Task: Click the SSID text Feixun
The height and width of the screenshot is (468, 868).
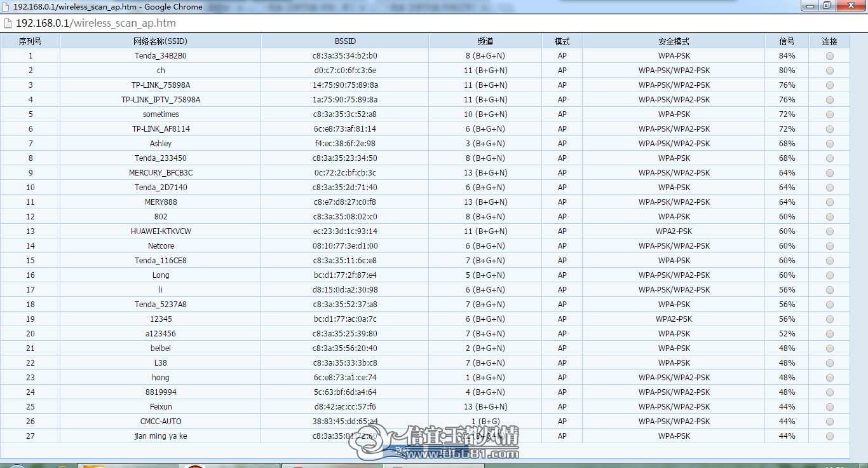Action: (161, 407)
